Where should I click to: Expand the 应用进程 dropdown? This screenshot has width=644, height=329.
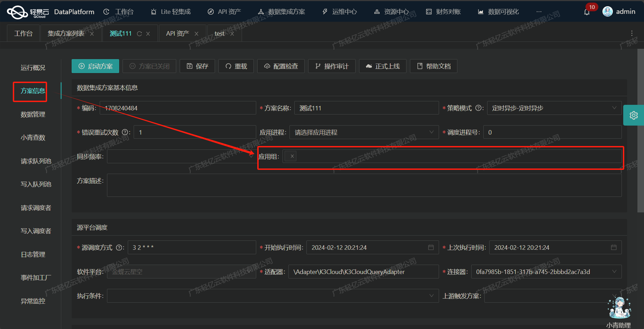point(364,132)
